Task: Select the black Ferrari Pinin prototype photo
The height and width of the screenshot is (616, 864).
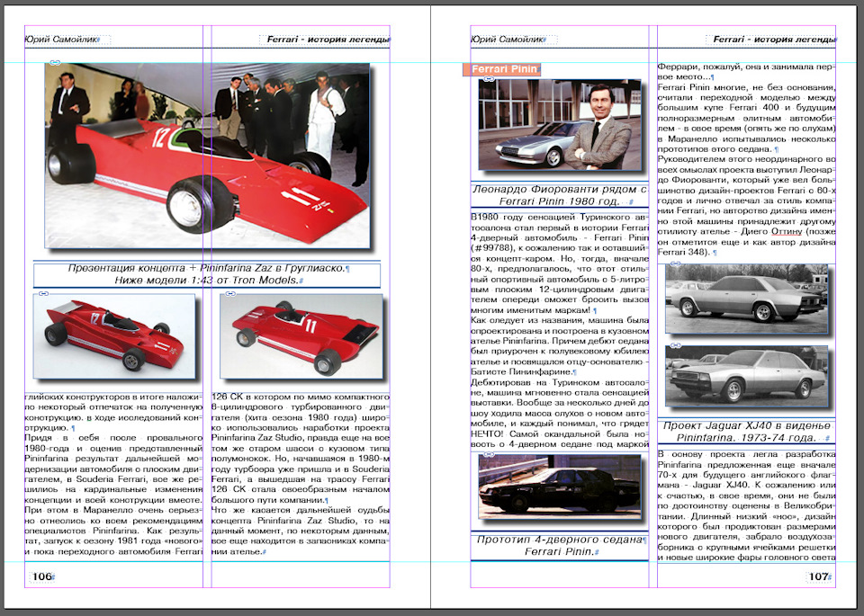Action: coord(560,487)
